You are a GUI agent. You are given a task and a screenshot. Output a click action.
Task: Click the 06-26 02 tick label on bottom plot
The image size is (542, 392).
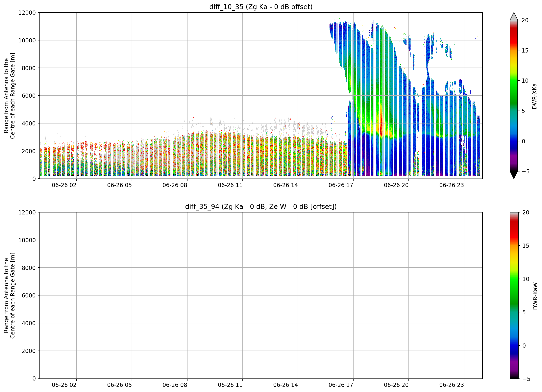click(x=64, y=385)
